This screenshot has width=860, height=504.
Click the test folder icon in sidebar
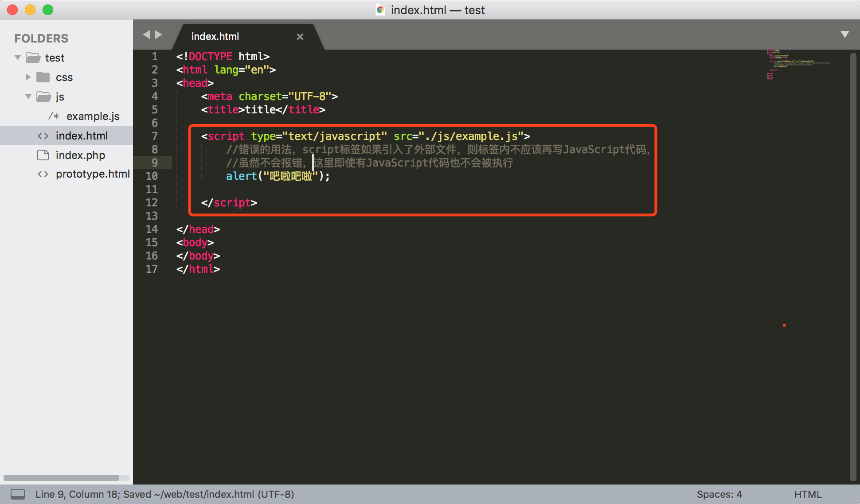tap(33, 58)
